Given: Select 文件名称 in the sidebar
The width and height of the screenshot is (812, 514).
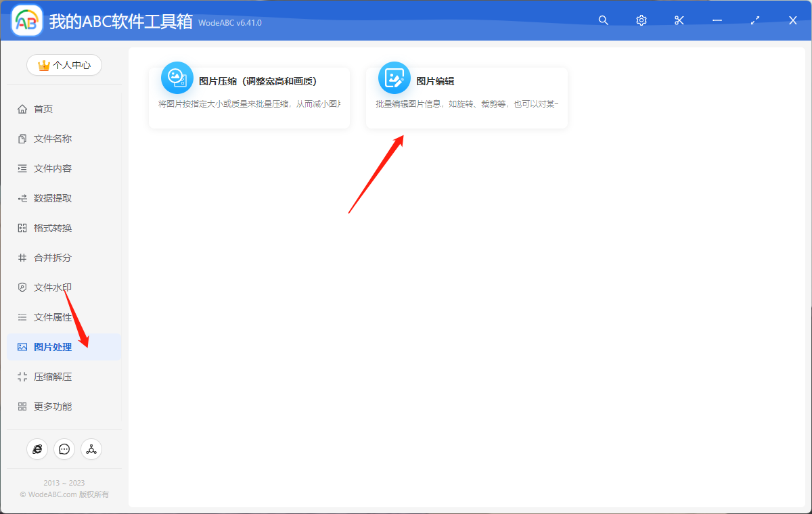Looking at the screenshot, I should [51, 138].
